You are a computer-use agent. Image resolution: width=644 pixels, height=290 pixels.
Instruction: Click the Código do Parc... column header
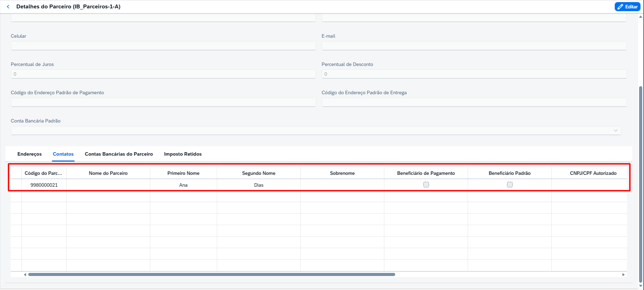44,173
